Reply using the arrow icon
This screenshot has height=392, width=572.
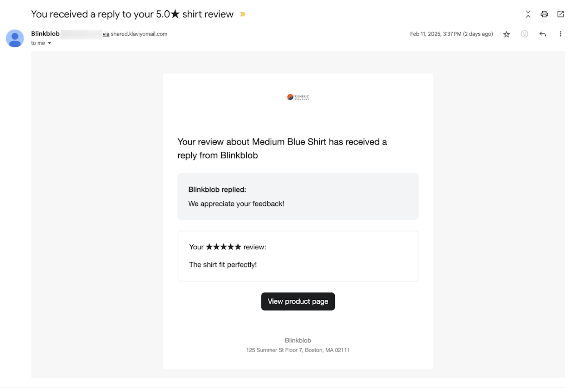542,34
